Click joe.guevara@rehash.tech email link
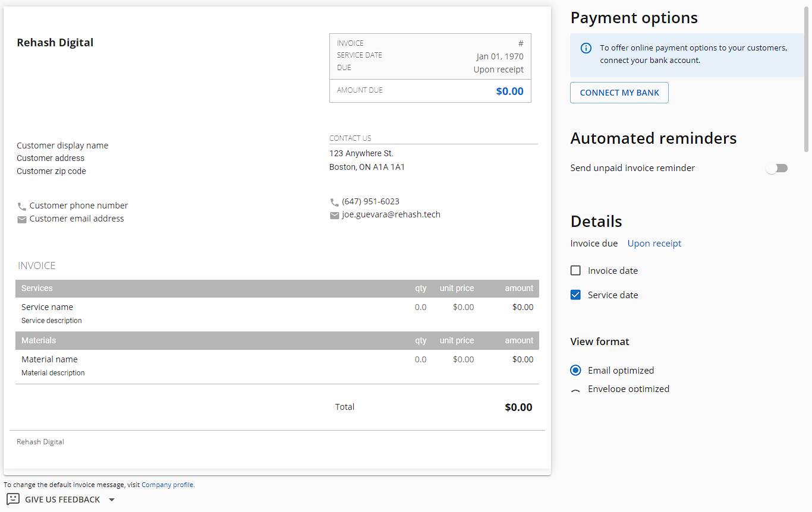Viewport: 812px width, 512px height. [x=391, y=214]
